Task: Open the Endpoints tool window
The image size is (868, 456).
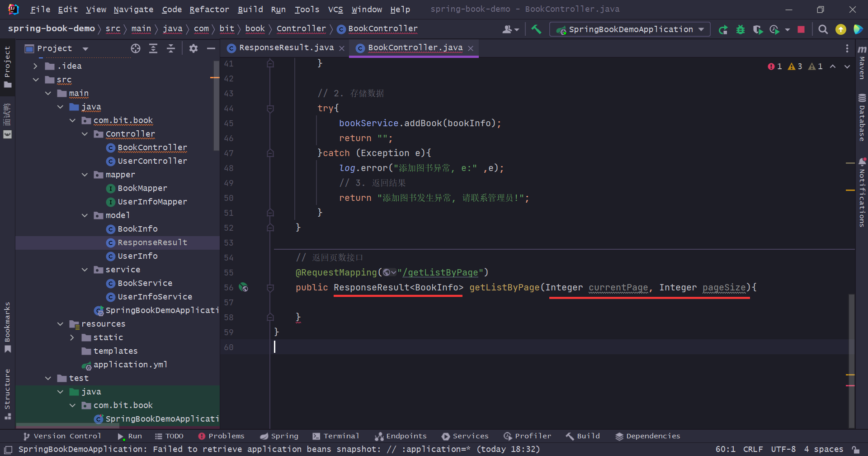Action: click(x=401, y=436)
